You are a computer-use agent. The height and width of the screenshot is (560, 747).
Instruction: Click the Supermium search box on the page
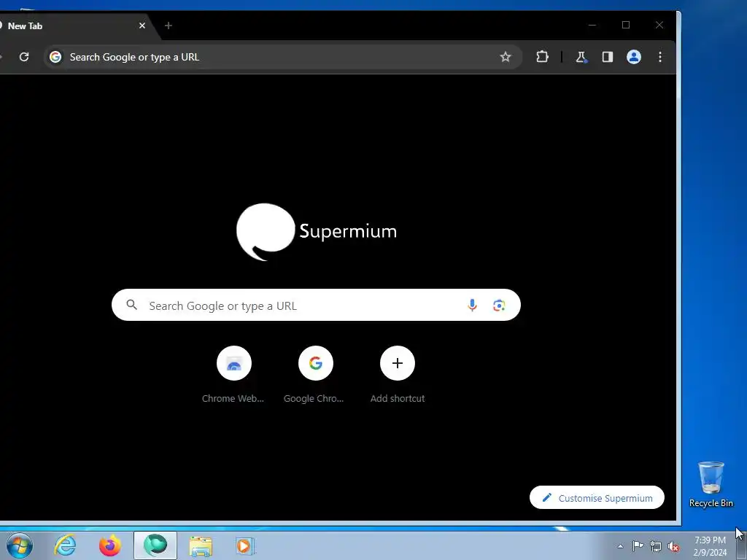316,306
